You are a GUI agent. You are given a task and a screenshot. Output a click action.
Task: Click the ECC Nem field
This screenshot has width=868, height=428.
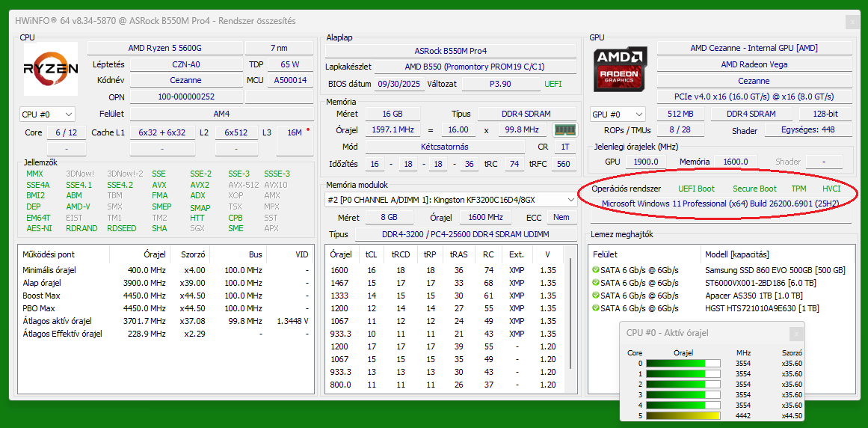[x=561, y=218]
